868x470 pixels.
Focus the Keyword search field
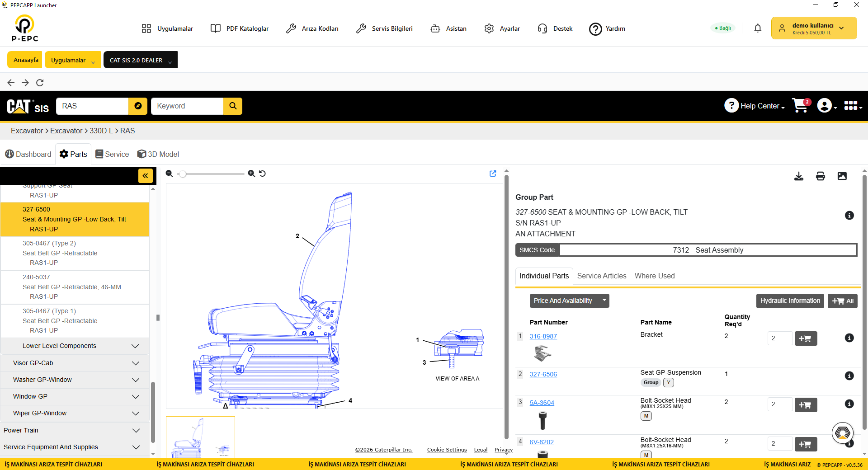[187, 106]
